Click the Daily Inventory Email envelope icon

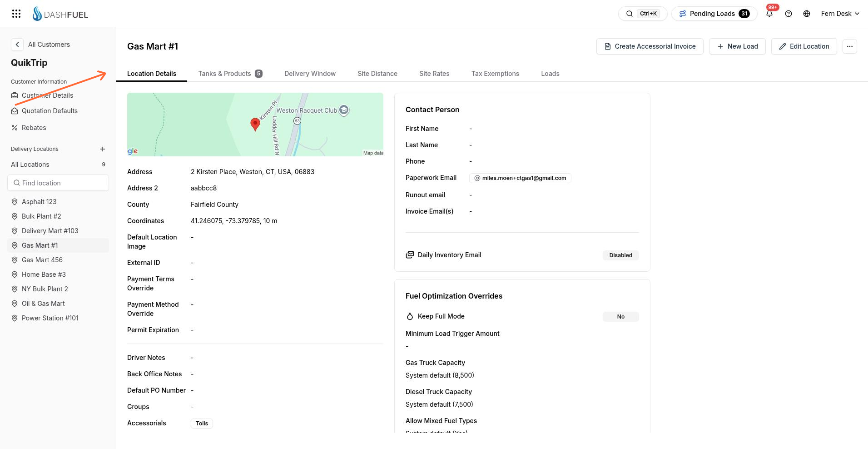pyautogui.click(x=410, y=255)
